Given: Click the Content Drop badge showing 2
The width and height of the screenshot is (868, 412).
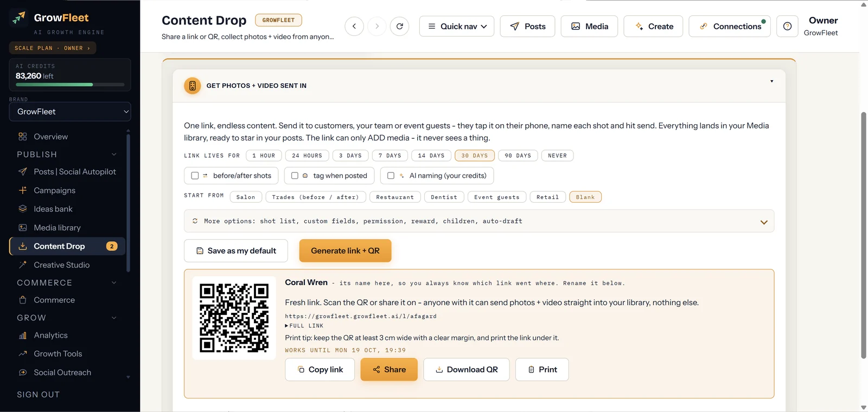Looking at the screenshot, I should pyautogui.click(x=112, y=246).
